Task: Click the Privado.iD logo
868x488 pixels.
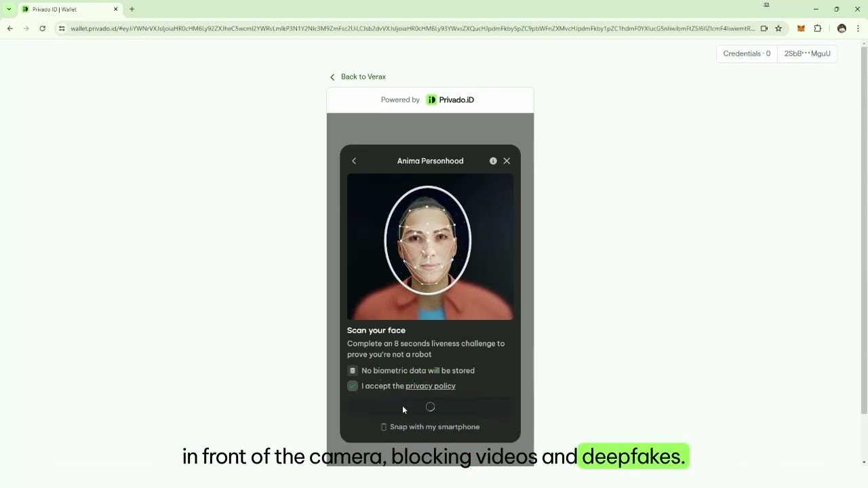Action: pos(450,100)
